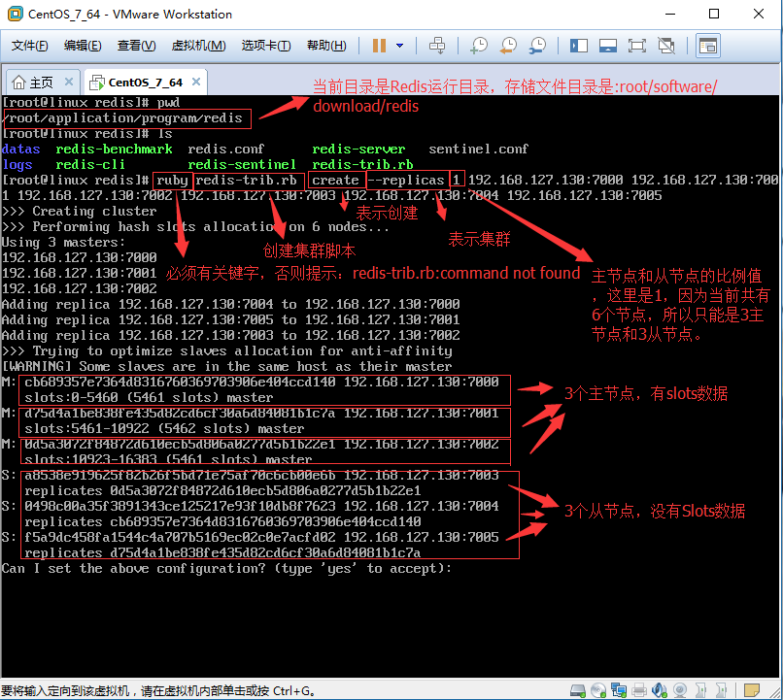Click the 'redis-server' file name in listing
This screenshot has height=700, width=783.
point(358,149)
